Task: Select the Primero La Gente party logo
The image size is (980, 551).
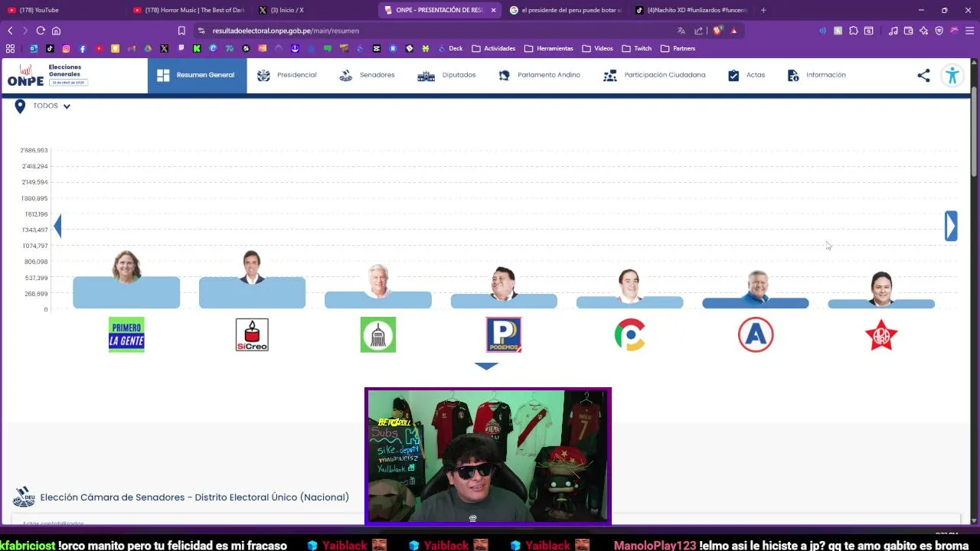Action: click(126, 334)
